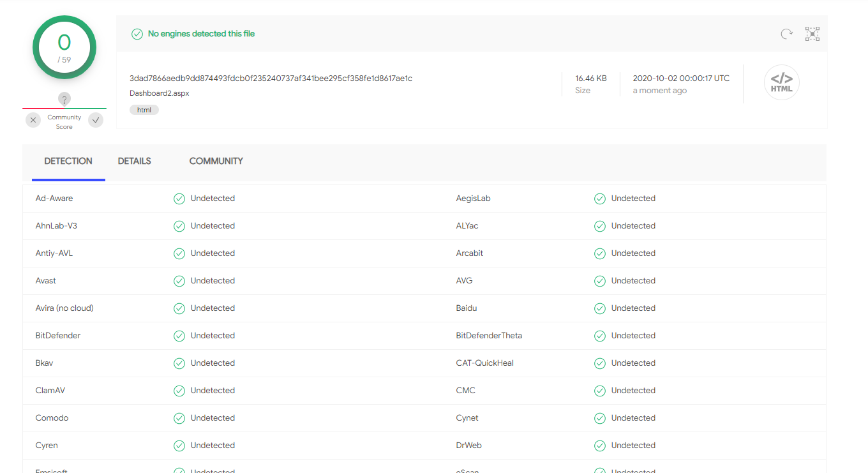Click the Cyren engine name
The width and height of the screenshot is (868, 473).
click(x=47, y=446)
